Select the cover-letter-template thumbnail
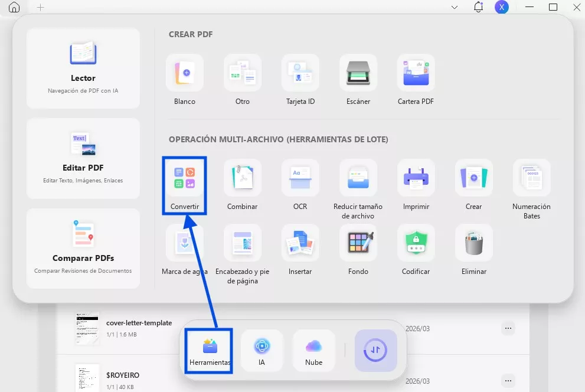 coord(87,328)
